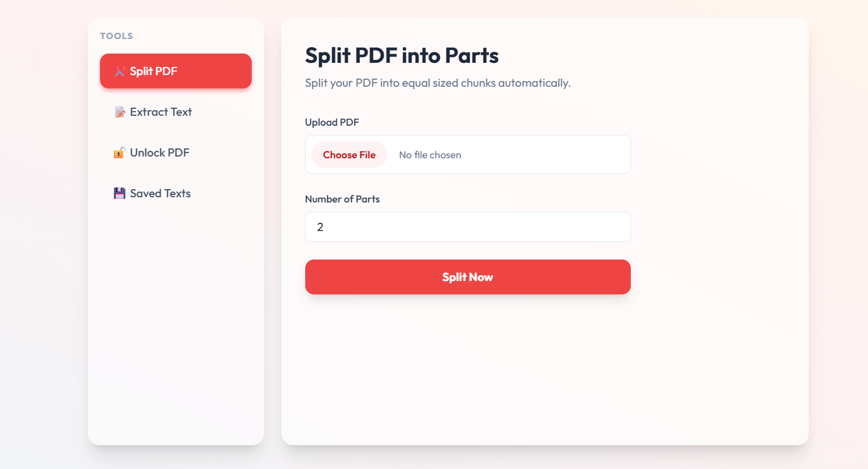
Task: Click the TOOLS sidebar header
Action: click(116, 36)
